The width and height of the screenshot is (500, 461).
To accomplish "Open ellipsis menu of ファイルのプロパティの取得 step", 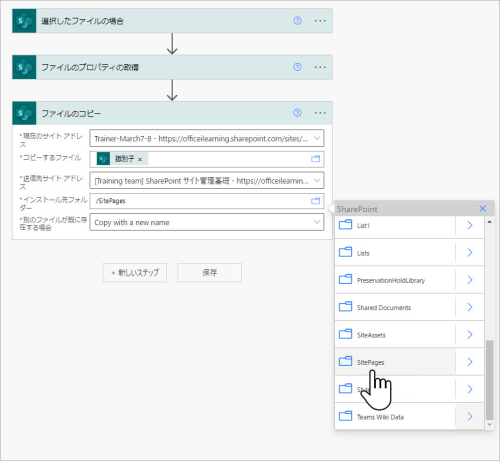I will point(320,67).
